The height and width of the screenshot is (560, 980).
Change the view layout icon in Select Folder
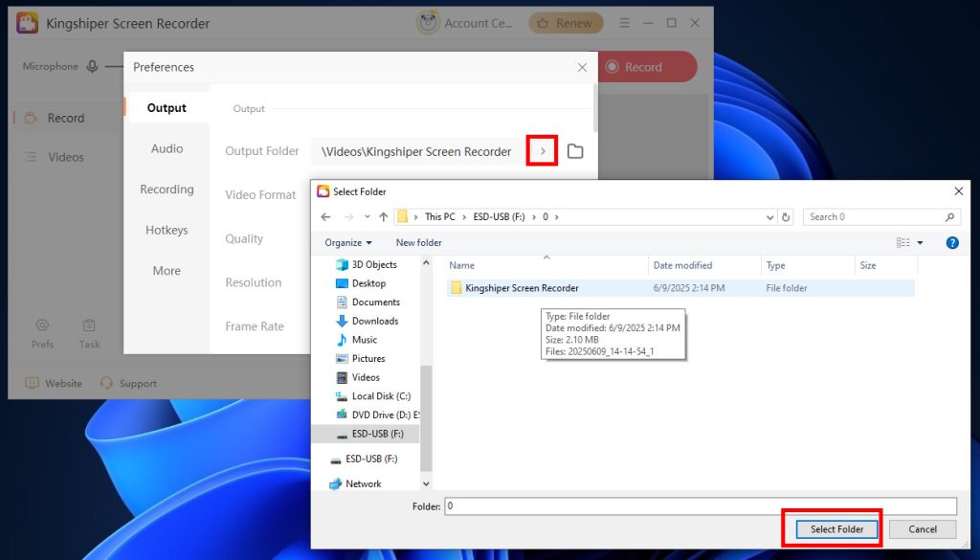903,242
